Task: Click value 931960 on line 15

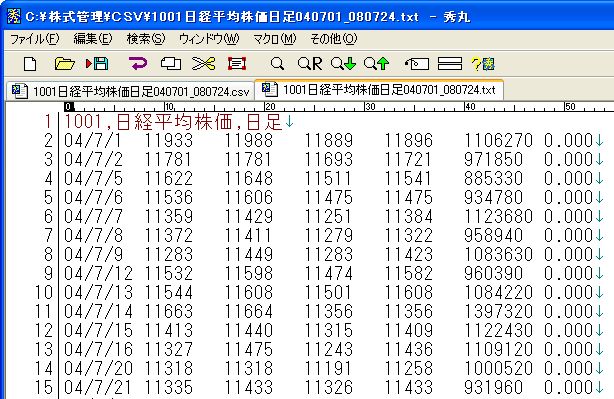Action: [493, 388]
